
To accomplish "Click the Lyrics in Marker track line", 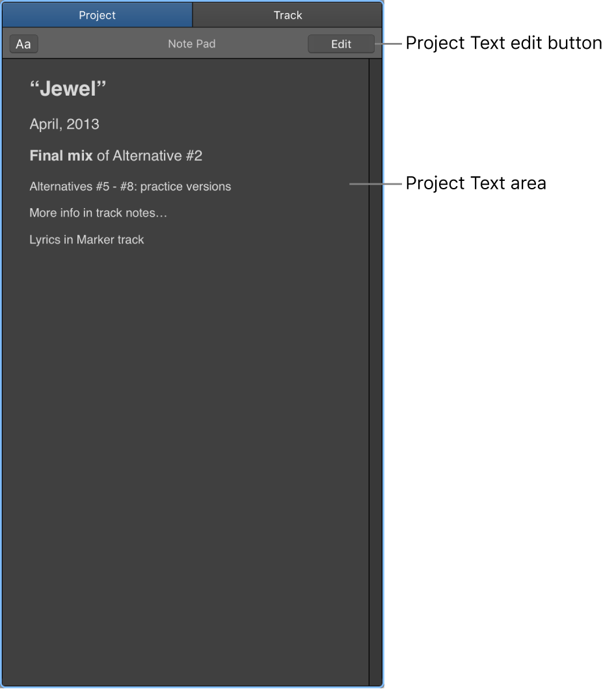I will pos(87,239).
